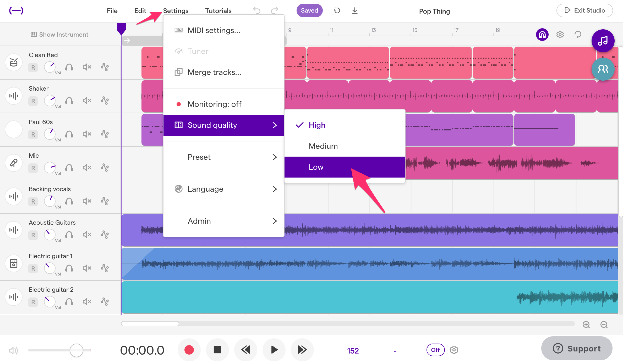Open the collaborators floating button
The image size is (623, 364).
pos(603,69)
